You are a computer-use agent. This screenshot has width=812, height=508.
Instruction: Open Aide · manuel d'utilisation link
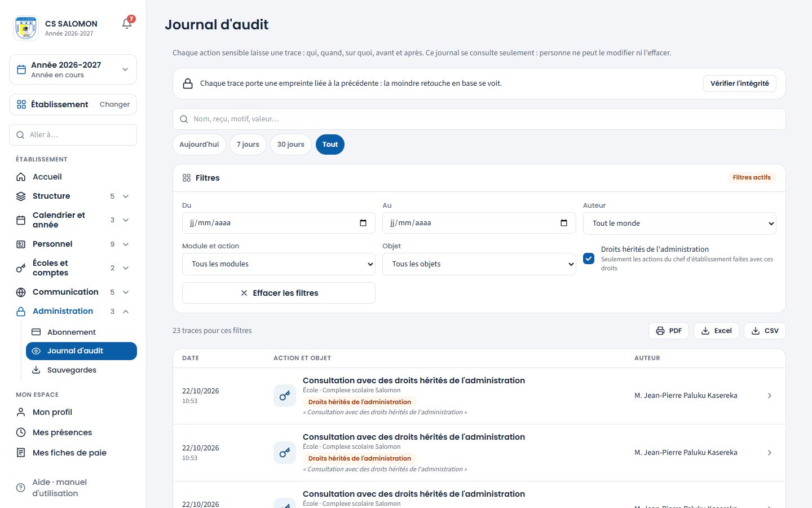coord(73,488)
